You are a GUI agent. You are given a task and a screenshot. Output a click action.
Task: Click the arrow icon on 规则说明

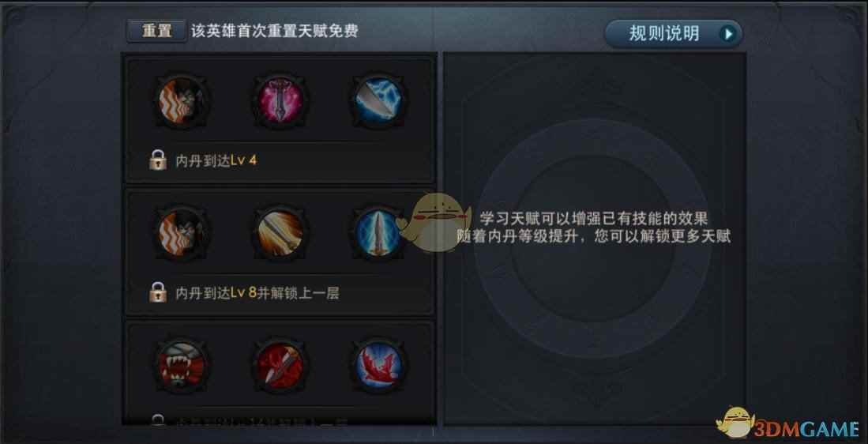pyautogui.click(x=728, y=34)
